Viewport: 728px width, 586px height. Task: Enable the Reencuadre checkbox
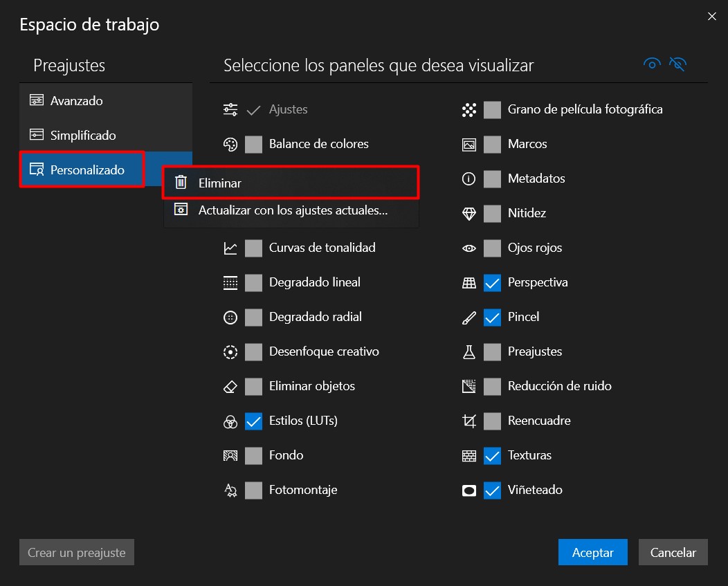coord(492,421)
